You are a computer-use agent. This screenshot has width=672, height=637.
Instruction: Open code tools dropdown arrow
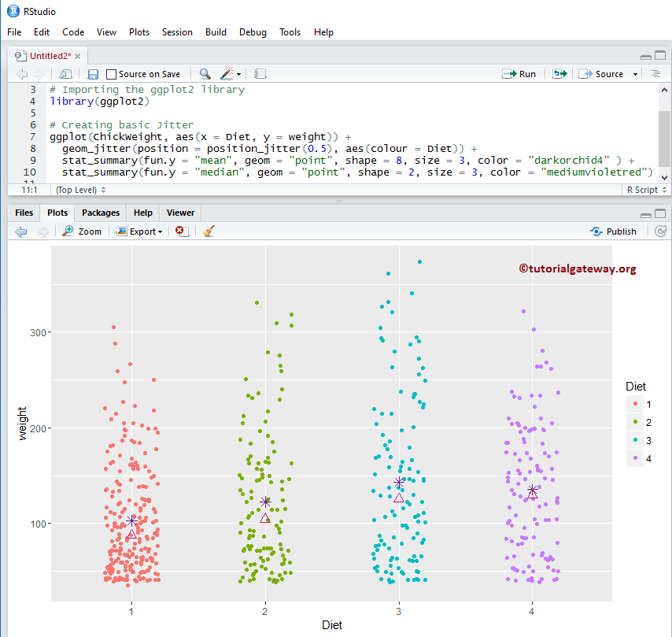(238, 75)
